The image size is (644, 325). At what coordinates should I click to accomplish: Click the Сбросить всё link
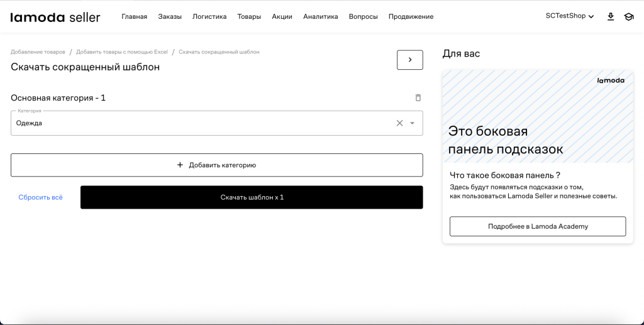[x=40, y=197]
